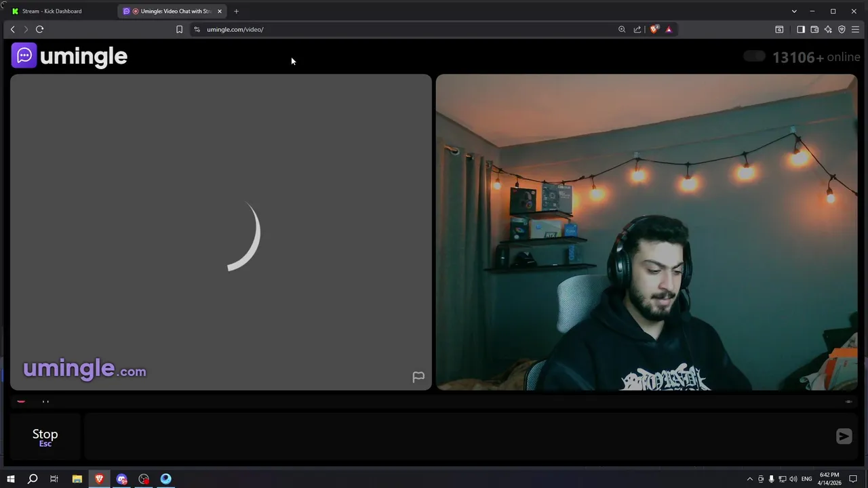The width and height of the screenshot is (868, 488).
Task: Select the Umingle: Video Chat tab
Action: pyautogui.click(x=172, y=11)
